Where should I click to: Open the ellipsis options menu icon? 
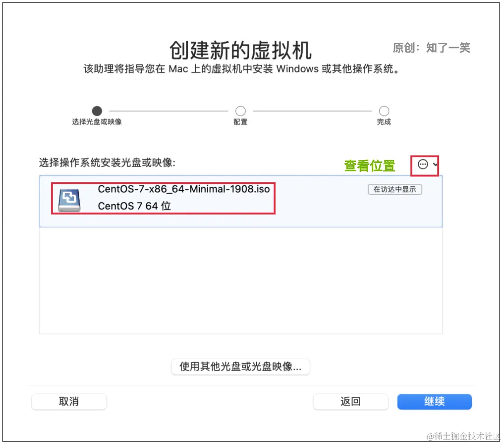click(x=422, y=164)
